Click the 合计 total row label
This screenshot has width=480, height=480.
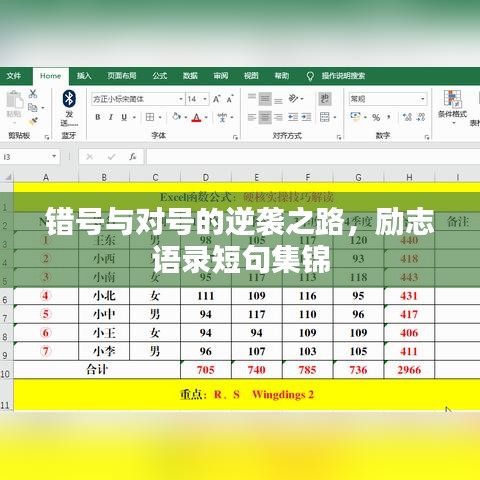click(97, 370)
